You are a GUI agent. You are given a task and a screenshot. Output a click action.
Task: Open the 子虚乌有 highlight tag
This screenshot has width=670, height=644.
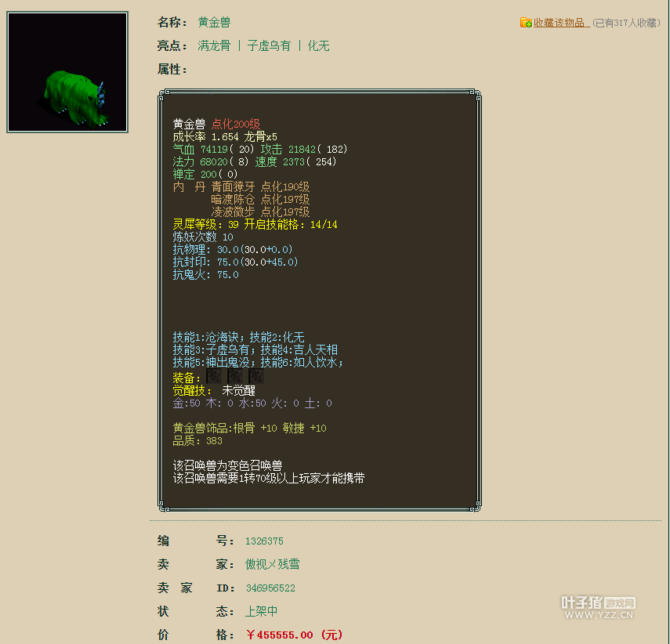click(269, 46)
